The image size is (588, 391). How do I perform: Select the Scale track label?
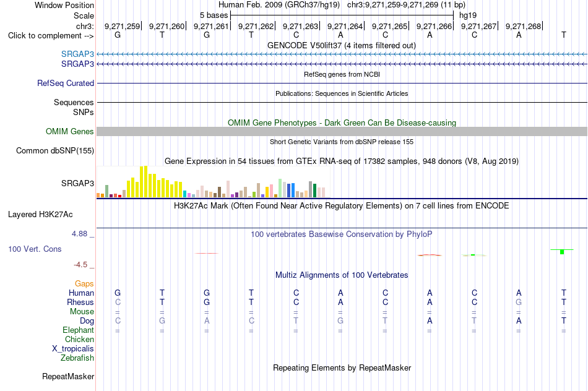click(x=84, y=15)
